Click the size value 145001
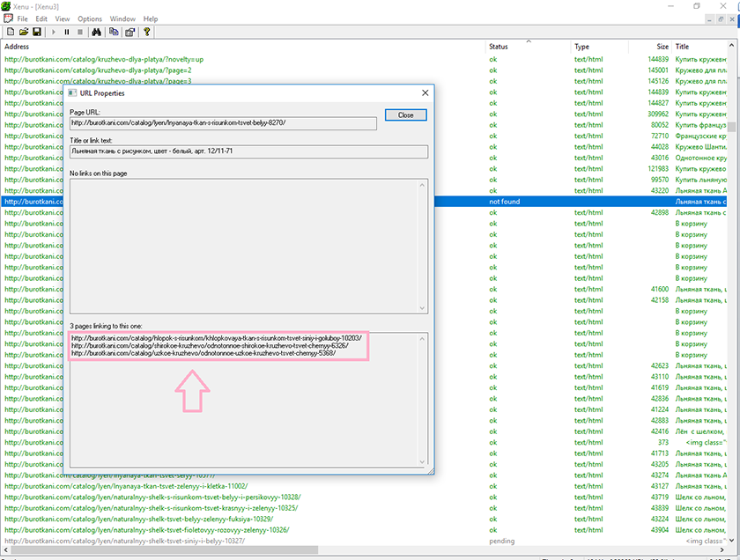 tap(658, 70)
